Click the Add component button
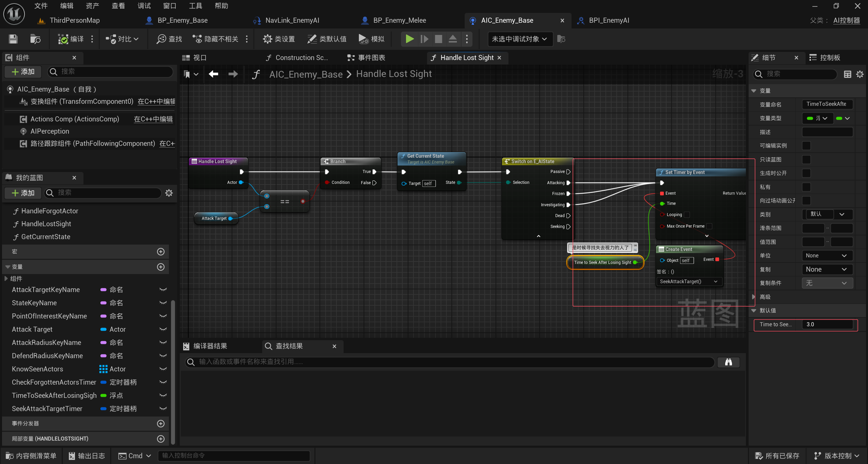The width and height of the screenshot is (868, 464). (x=23, y=72)
